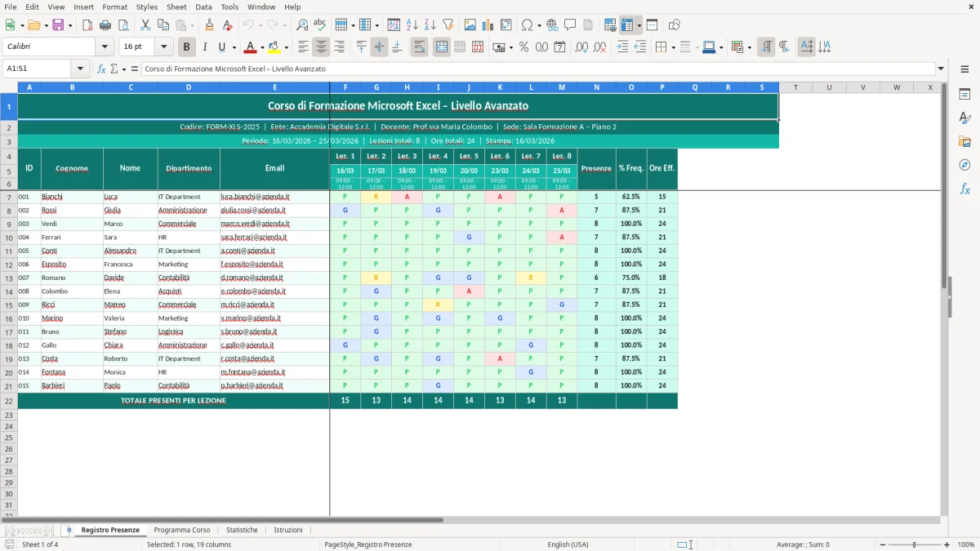The height and width of the screenshot is (551, 980).
Task: Click the zoom out minus button
Action: pos(881,544)
